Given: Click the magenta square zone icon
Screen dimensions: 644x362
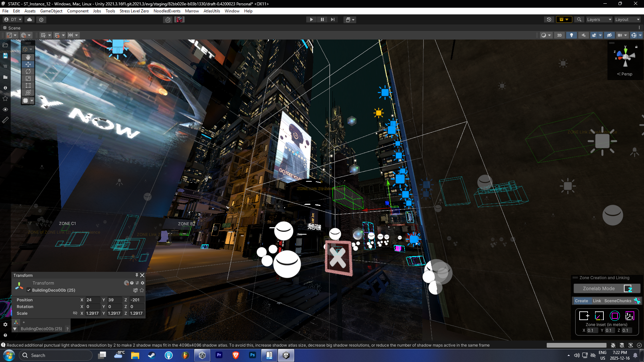Looking at the screenshot, I should pyautogui.click(x=614, y=316).
